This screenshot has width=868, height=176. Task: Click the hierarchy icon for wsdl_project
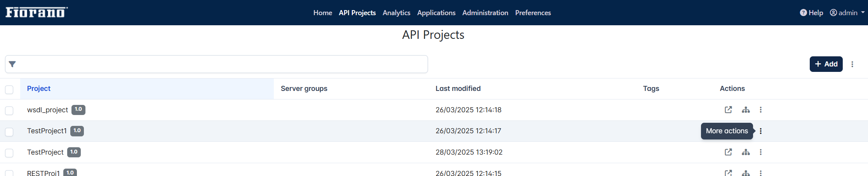tap(746, 110)
